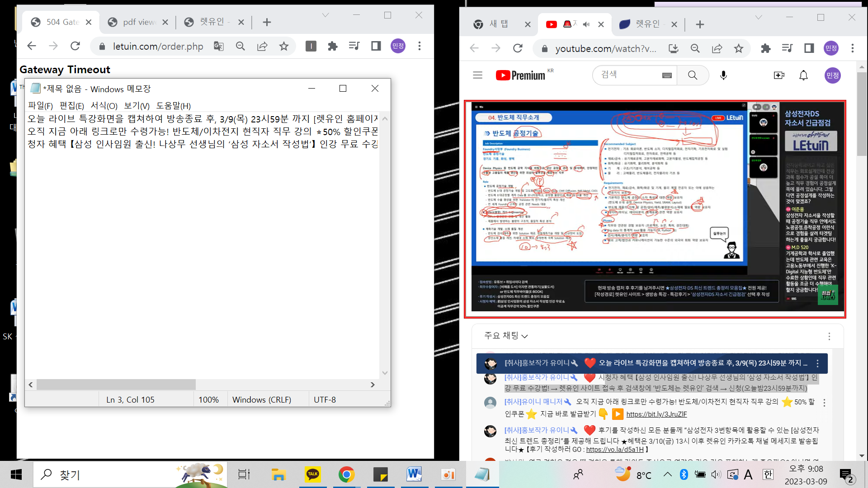Open extensions puzzle icon in YouTube browser
868x488 pixels.
(x=765, y=48)
